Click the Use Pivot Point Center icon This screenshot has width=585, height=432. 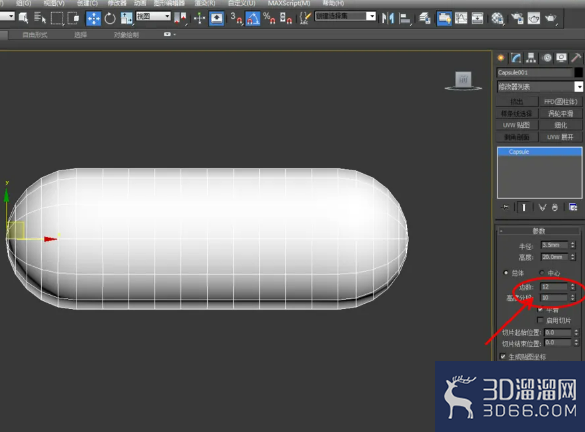pos(181,18)
